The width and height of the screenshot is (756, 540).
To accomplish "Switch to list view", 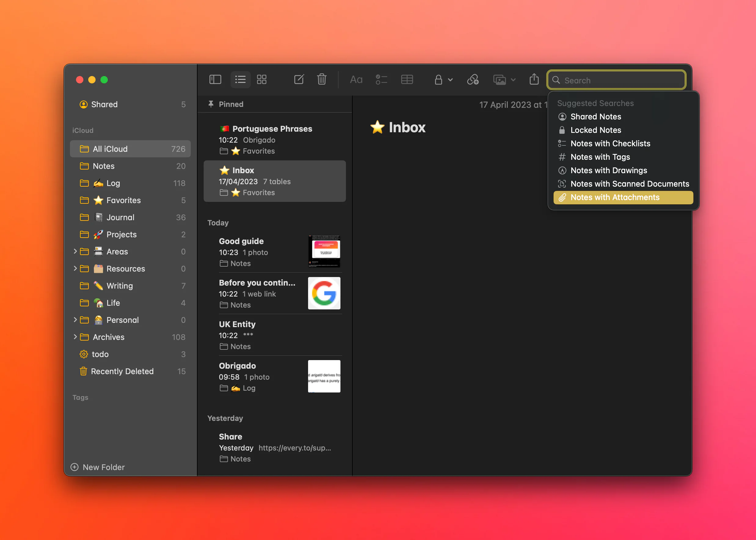I will 240,79.
